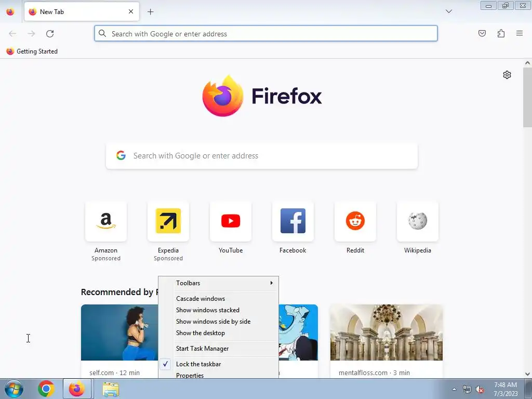Open the Save to Pocket icon
Screen dimensions: 532x399
pyautogui.click(x=482, y=33)
